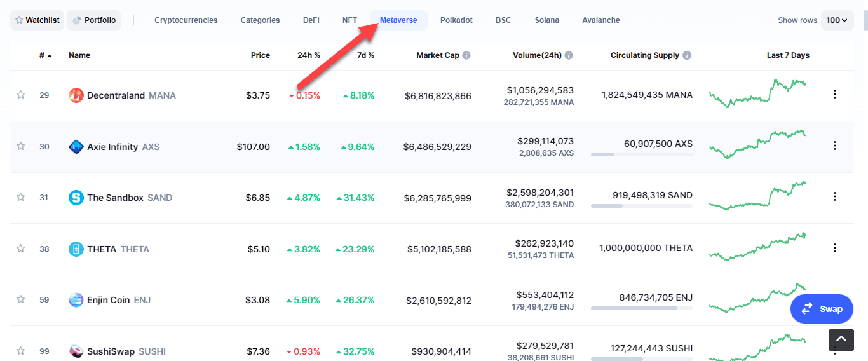The height and width of the screenshot is (361, 868).
Task: Switch to the Avalanche tab
Action: pos(601,20)
